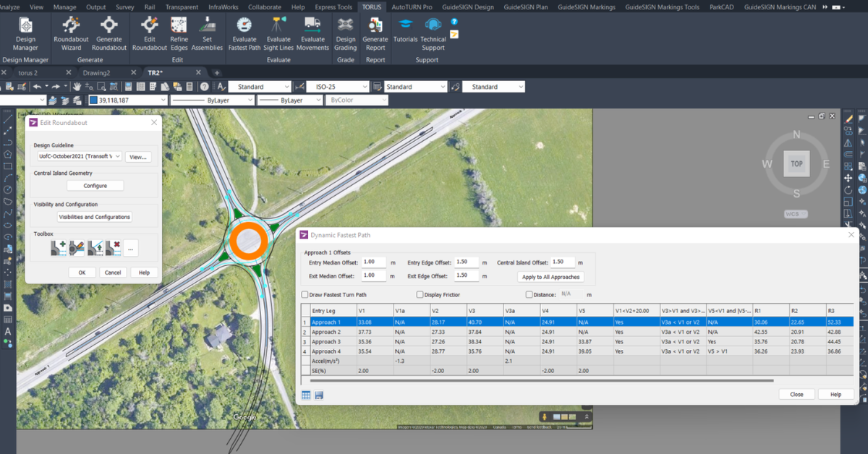
Task: Check the Distance option checkbox
Action: [529, 294]
